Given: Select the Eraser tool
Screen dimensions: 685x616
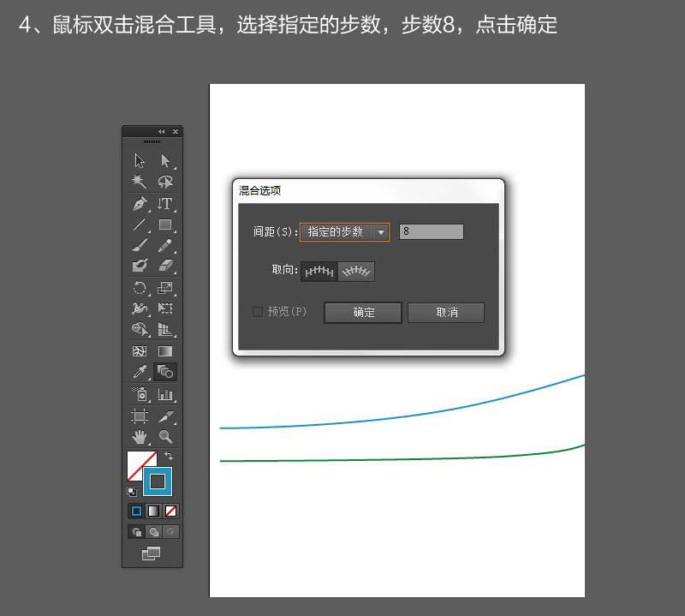Looking at the screenshot, I should (165, 266).
